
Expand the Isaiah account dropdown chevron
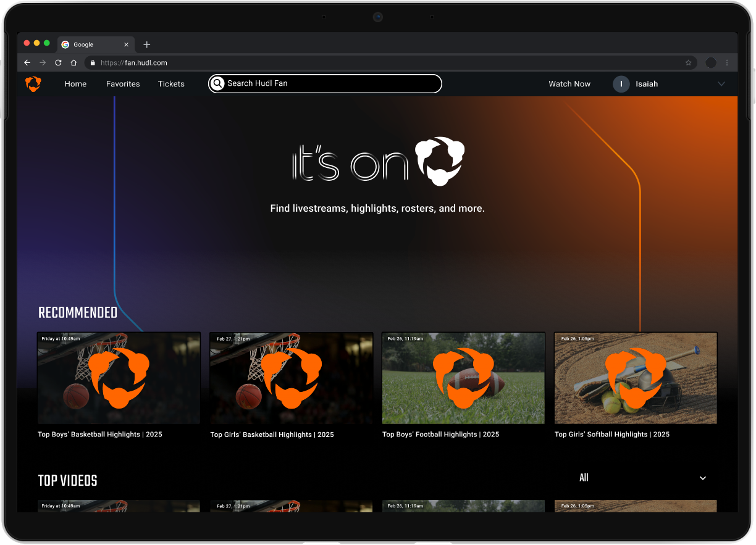pos(721,84)
